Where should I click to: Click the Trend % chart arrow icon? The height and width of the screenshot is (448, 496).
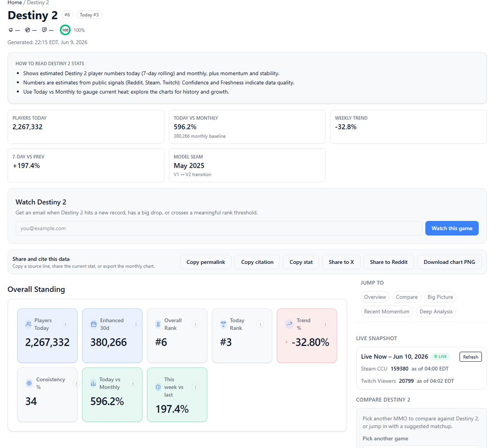pos(289,324)
